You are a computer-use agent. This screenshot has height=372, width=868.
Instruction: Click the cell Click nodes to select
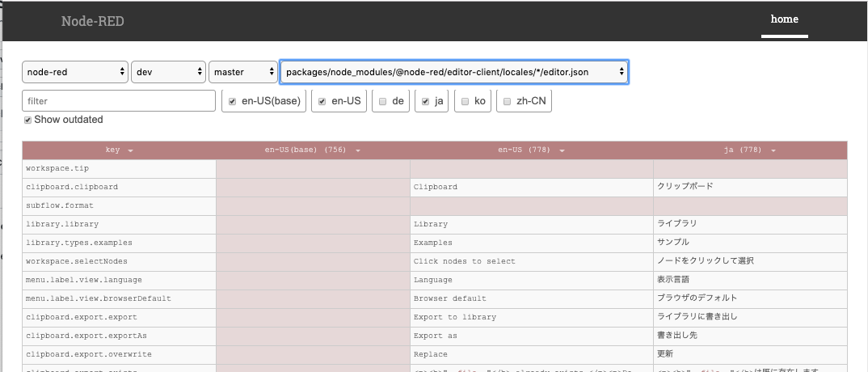click(x=532, y=262)
